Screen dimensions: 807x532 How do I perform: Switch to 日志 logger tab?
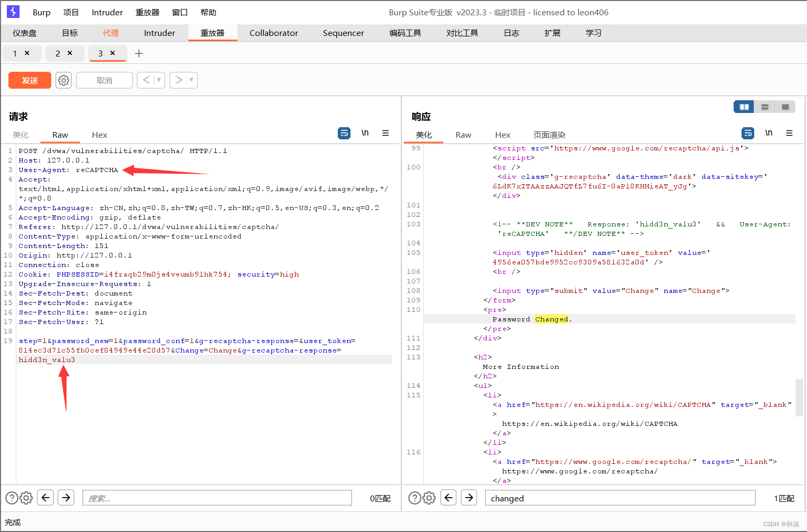click(x=511, y=33)
